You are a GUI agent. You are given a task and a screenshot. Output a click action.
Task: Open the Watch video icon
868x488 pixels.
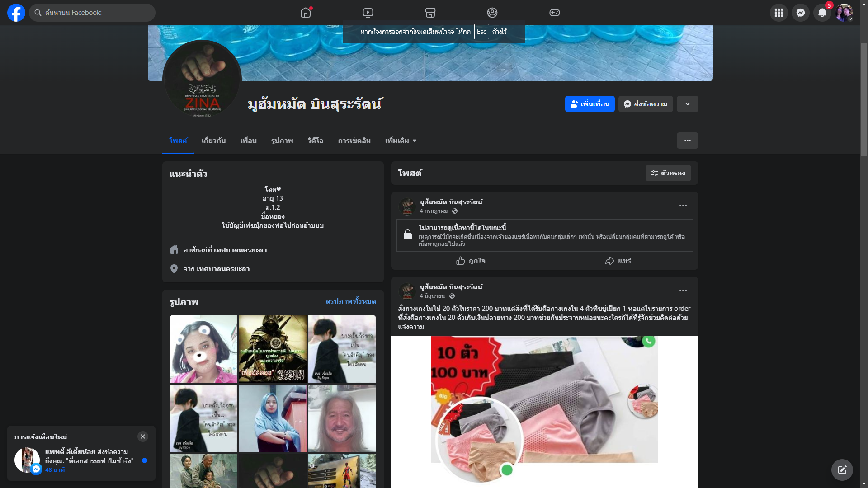click(x=368, y=13)
